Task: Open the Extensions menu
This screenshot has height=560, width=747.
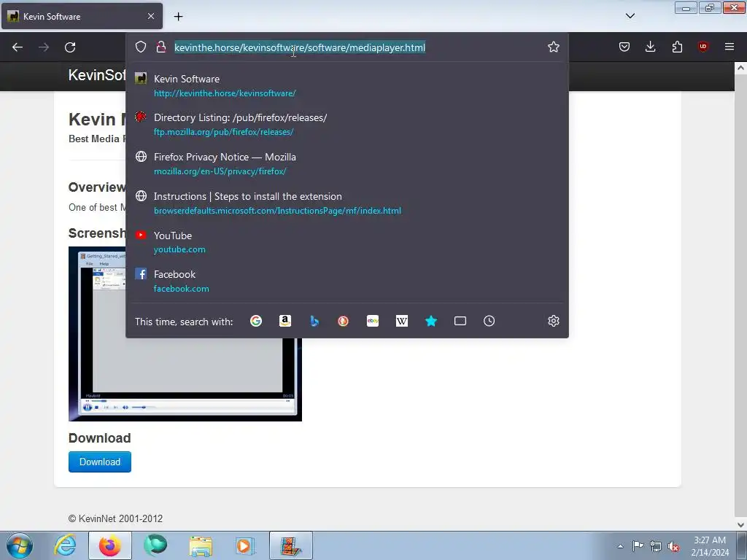Action: pyautogui.click(x=677, y=47)
